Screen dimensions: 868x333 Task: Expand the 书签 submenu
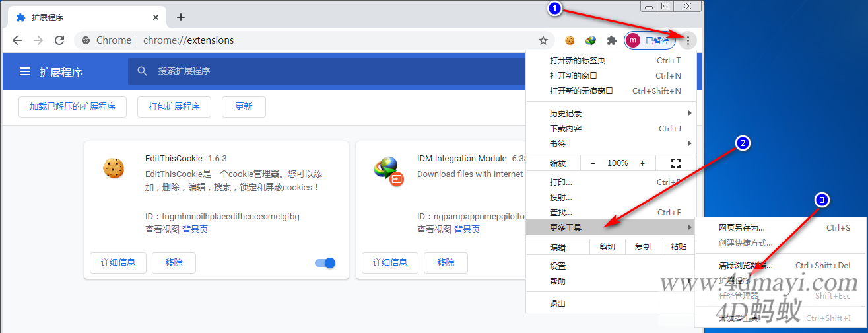click(x=611, y=143)
